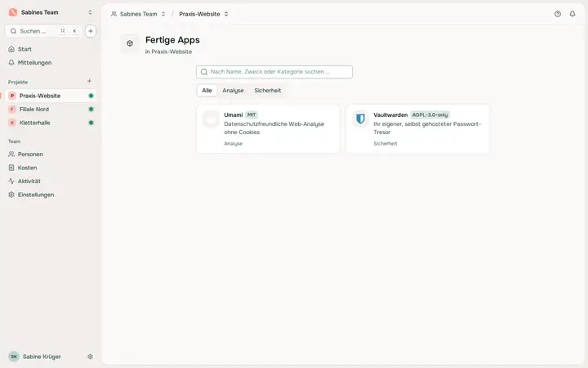
Task: Add a new project with Projekte plus
Action: pos(89,81)
